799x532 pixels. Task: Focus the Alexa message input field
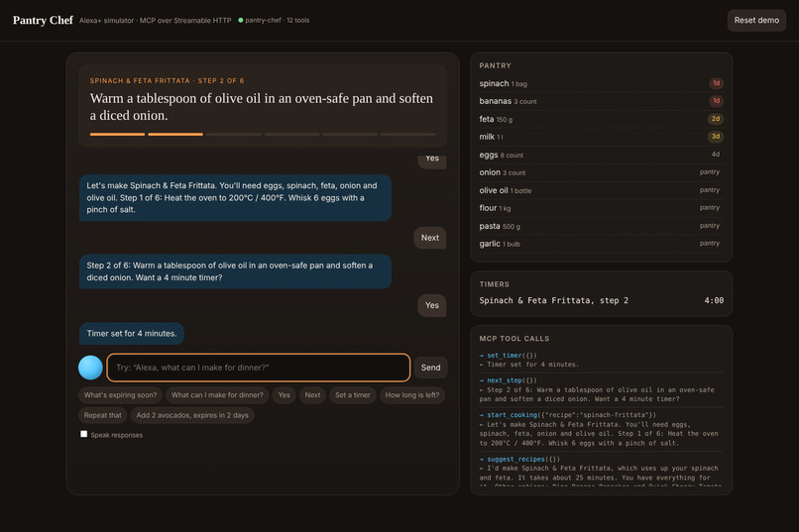pos(259,368)
